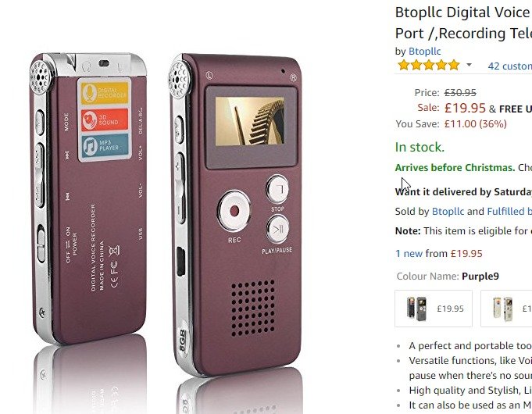Click the Fulfilled by link

pyautogui.click(x=509, y=212)
